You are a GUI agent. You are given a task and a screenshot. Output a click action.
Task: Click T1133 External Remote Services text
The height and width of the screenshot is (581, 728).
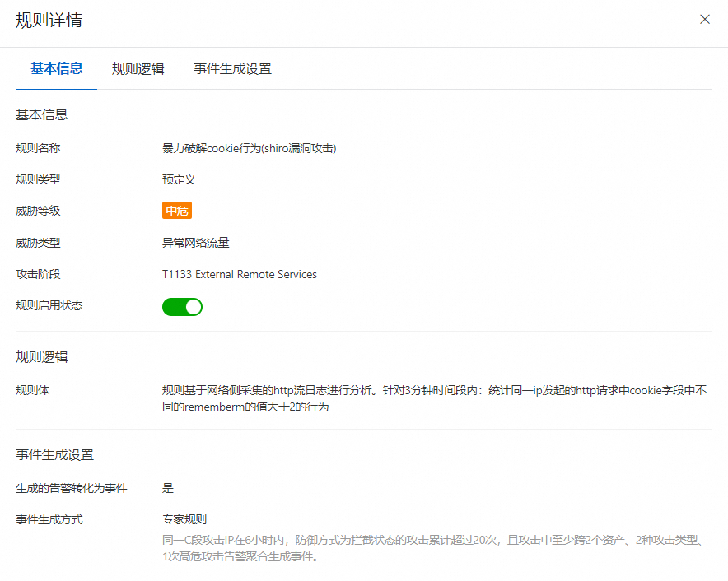239,274
